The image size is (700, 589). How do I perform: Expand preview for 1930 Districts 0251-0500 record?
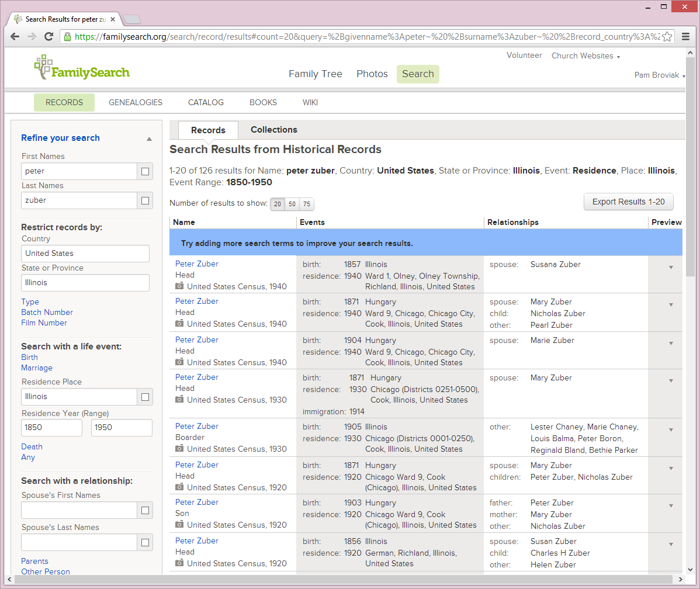click(671, 381)
